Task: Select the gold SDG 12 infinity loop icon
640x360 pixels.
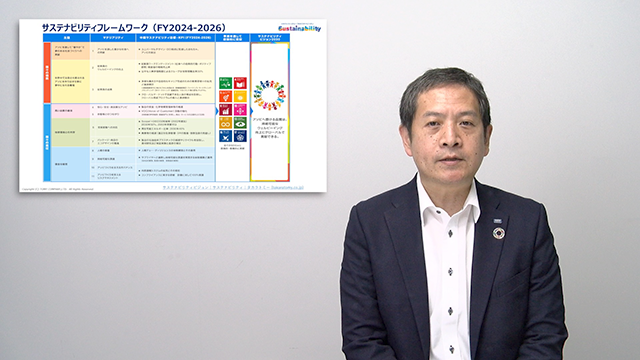Action: tap(225, 122)
